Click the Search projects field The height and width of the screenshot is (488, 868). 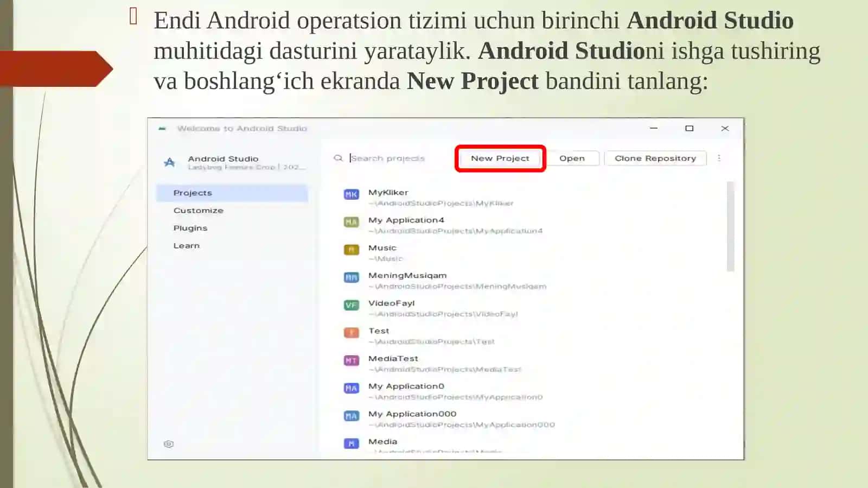387,158
